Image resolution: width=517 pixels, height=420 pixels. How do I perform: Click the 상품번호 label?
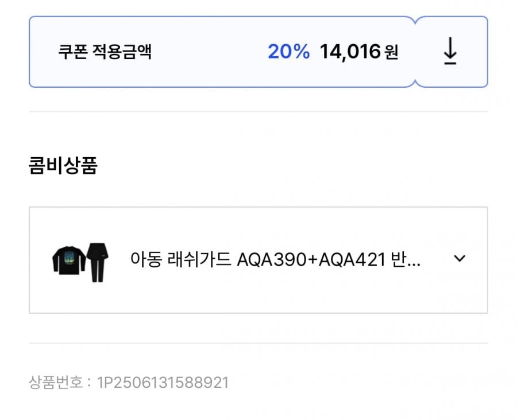(56, 383)
